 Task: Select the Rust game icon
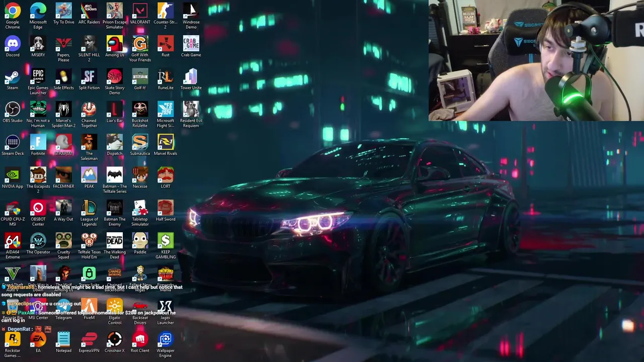(166, 43)
